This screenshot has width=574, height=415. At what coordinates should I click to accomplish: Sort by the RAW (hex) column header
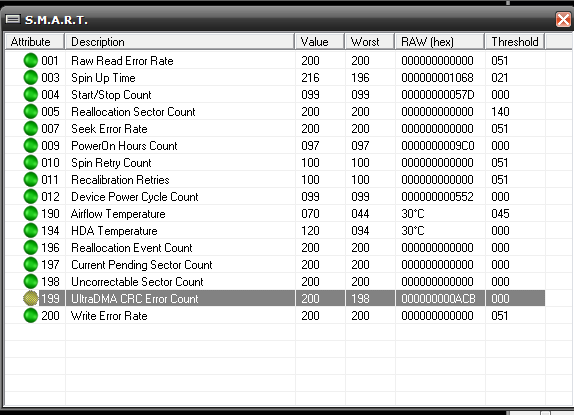click(440, 42)
